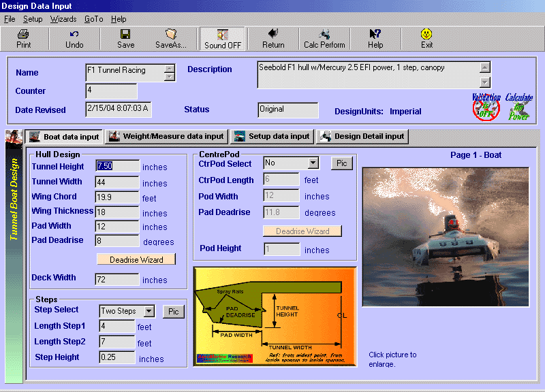545x392 pixels.
Task: Save the design using the Save icon
Action: [125, 39]
